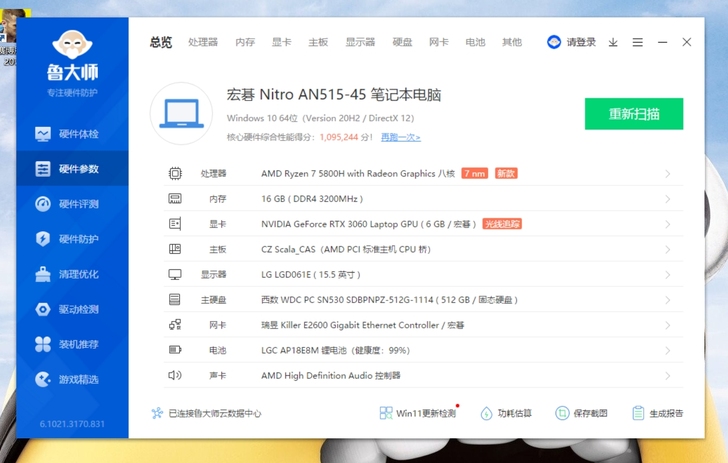Switch to the 网卡 tab
The image size is (728, 463).
(x=439, y=42)
